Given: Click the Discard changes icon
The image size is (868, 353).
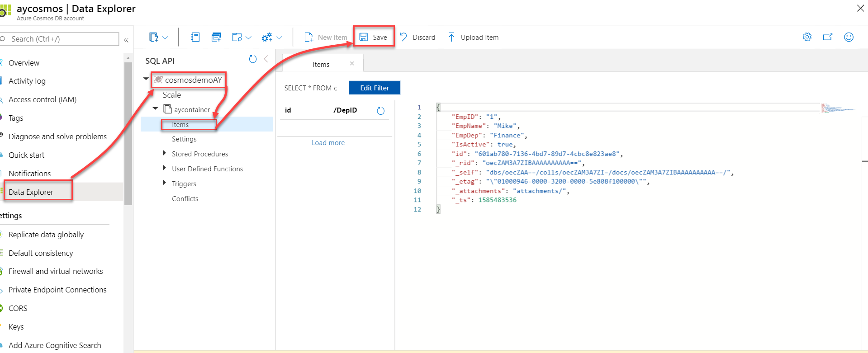Looking at the screenshot, I should (x=403, y=37).
